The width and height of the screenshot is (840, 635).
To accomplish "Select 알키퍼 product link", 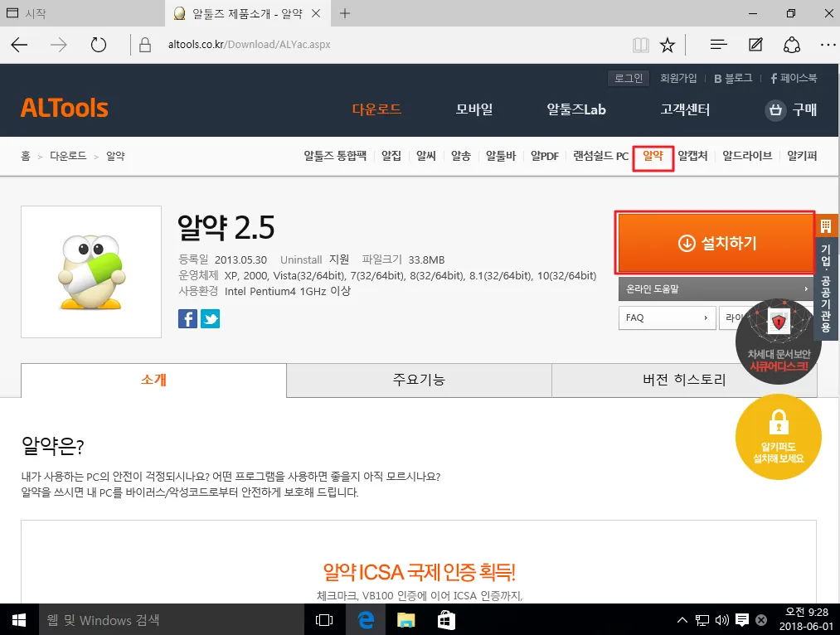I will pos(802,156).
